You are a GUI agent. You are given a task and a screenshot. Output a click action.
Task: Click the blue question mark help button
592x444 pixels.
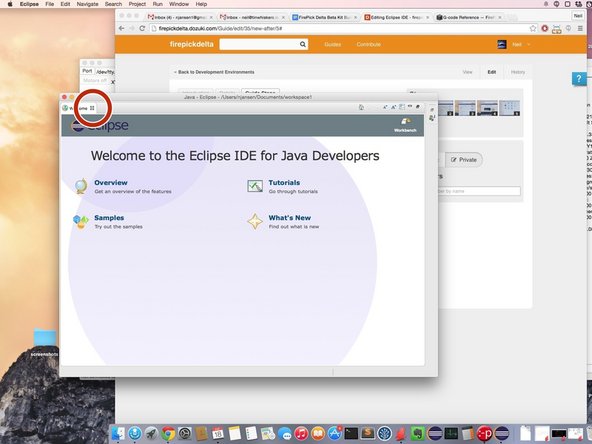click(x=579, y=79)
